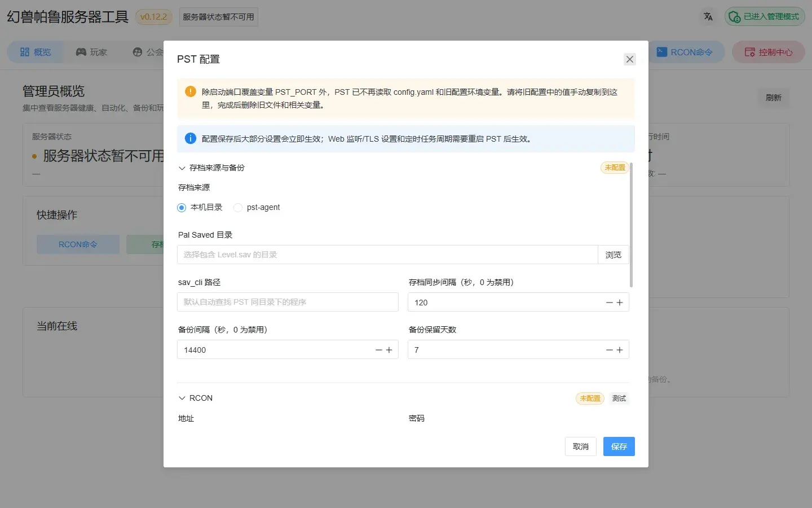Decrease 存档同步间隔 value with minus
The width and height of the screenshot is (812, 508).
pyautogui.click(x=609, y=303)
